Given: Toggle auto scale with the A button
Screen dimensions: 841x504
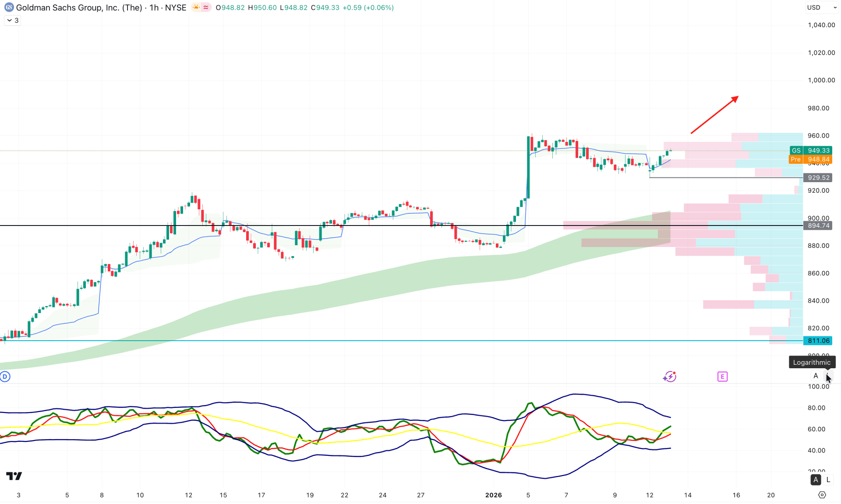Looking at the screenshot, I should coord(816,479).
